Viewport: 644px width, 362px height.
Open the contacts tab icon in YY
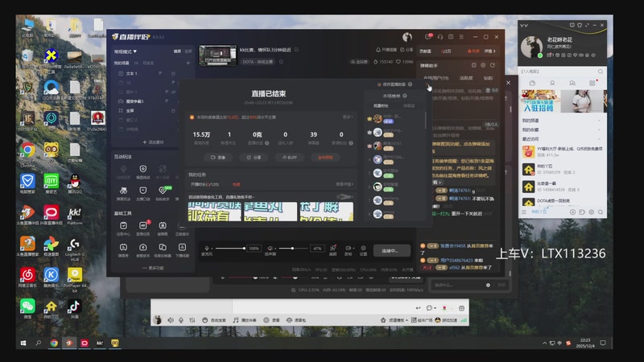[x=552, y=84]
